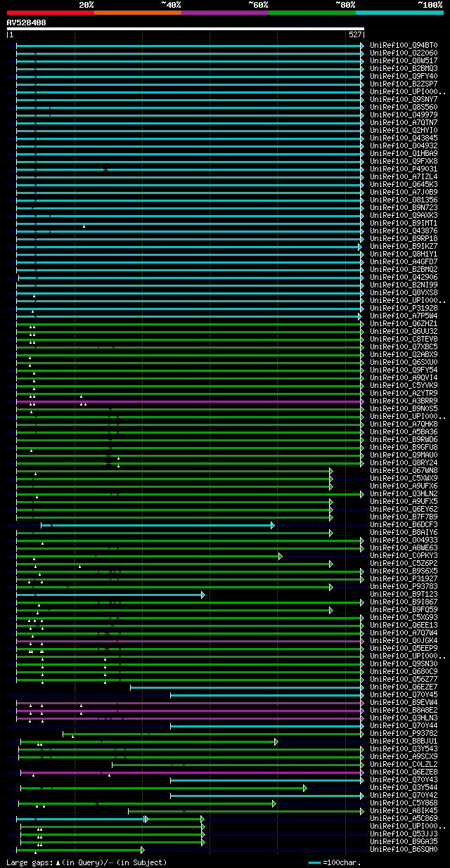Select UniRef100_B9T123 hit

[x=404, y=594]
